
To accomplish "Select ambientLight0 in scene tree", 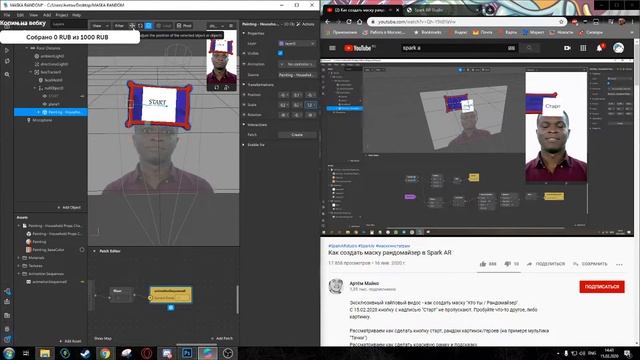I will [x=52, y=56].
